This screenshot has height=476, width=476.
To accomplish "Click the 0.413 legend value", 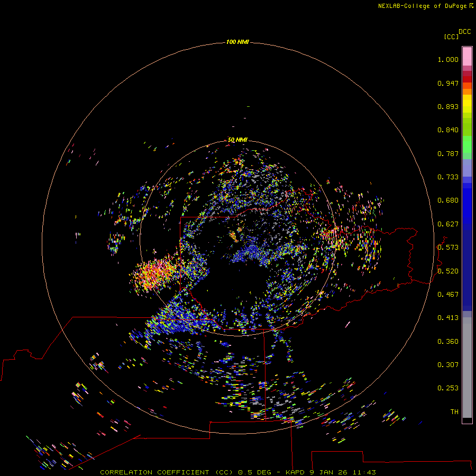I will 448,318.
